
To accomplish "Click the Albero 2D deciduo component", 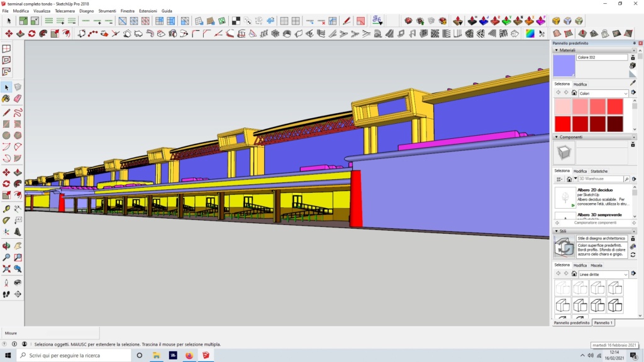I will [595, 190].
